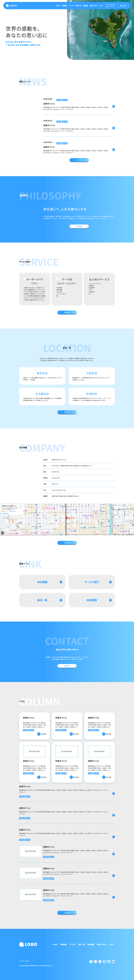Open 拠点一覧 in the header navigation
This screenshot has height=980, width=134.
tap(78, 6)
